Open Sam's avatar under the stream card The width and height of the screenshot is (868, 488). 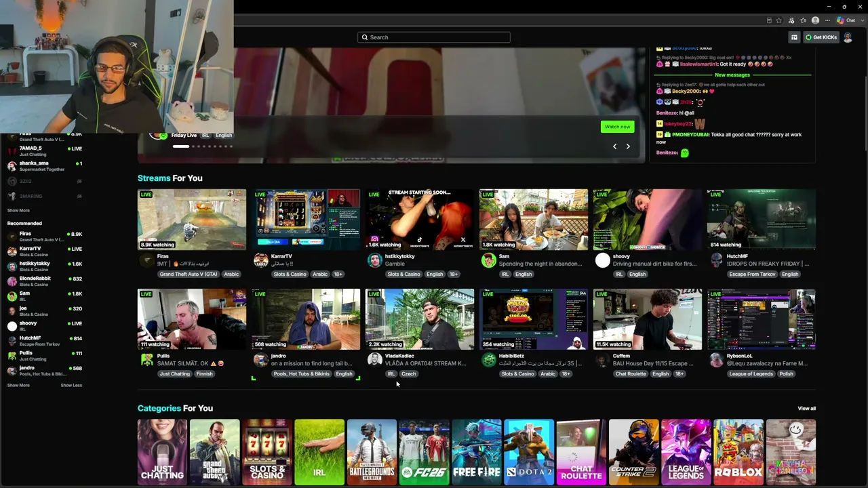[488, 261]
